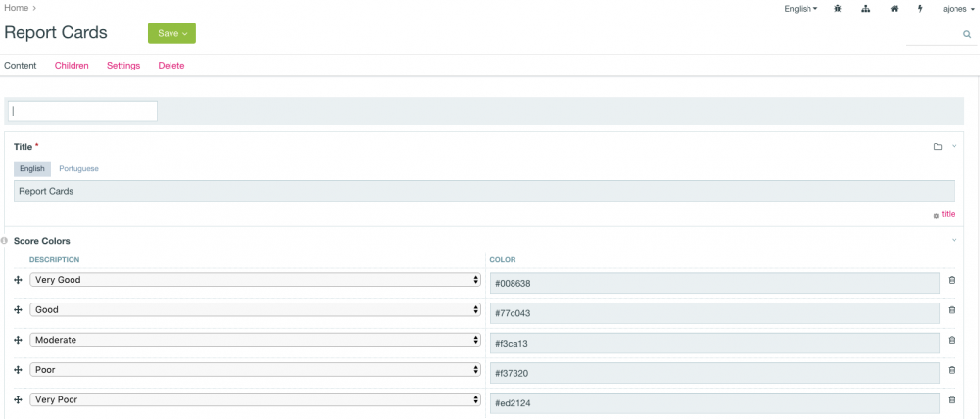Click the home icon in top bar
This screenshot has height=419, width=980.
click(x=894, y=9)
